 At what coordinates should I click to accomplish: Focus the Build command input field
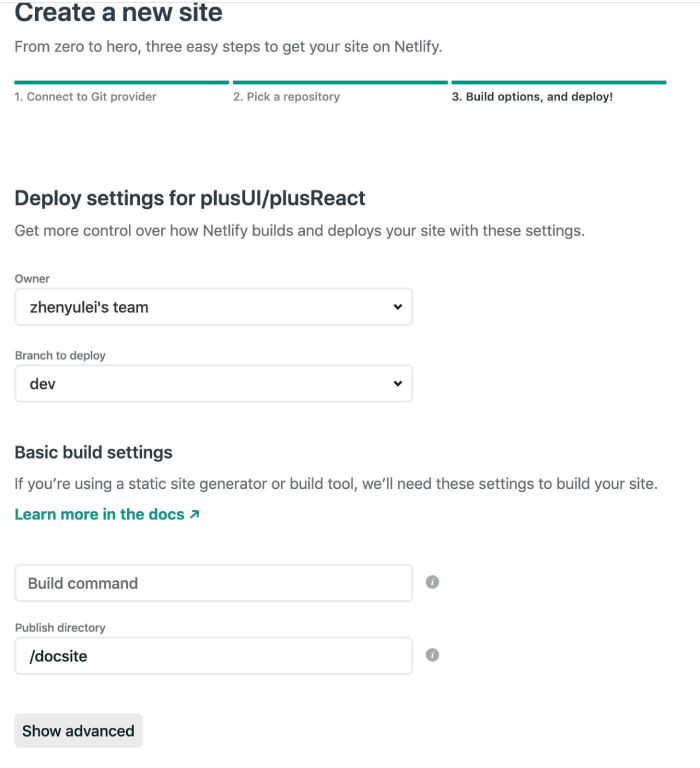[x=213, y=583]
